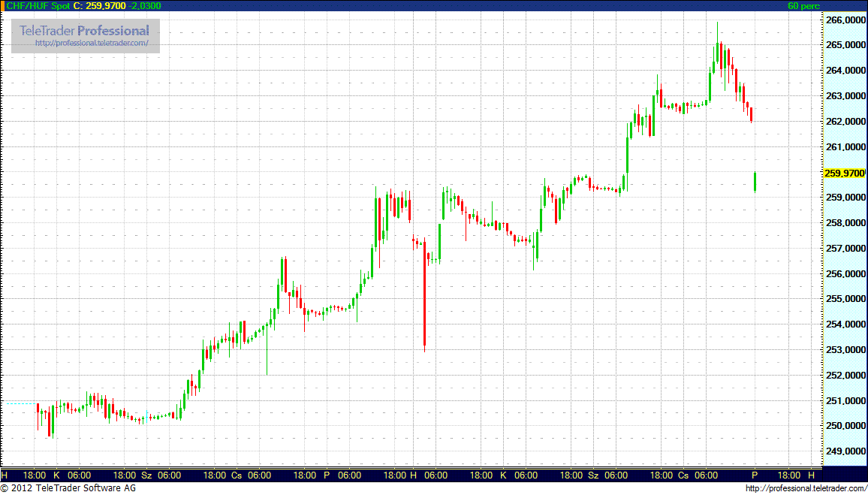Click the yellow 259,9700 current price marker
This screenshot has height=495, width=868.
[x=844, y=174]
